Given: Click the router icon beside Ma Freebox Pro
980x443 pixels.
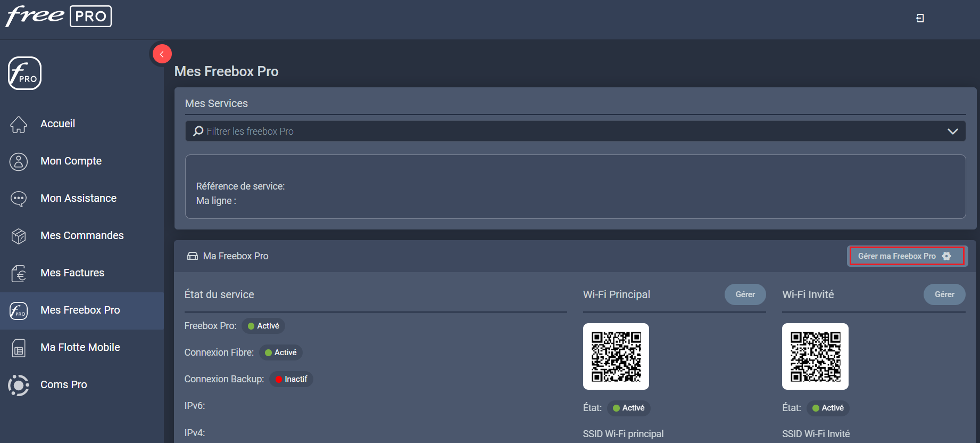Looking at the screenshot, I should [x=192, y=256].
